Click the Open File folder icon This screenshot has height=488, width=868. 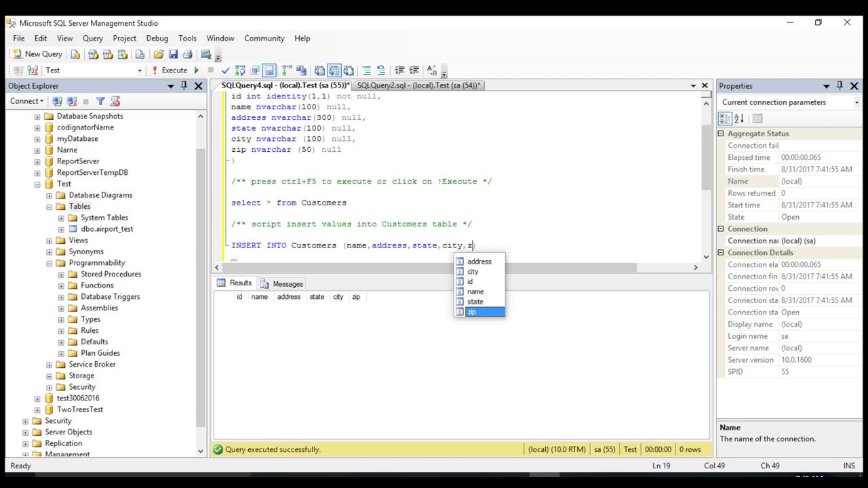coord(159,54)
